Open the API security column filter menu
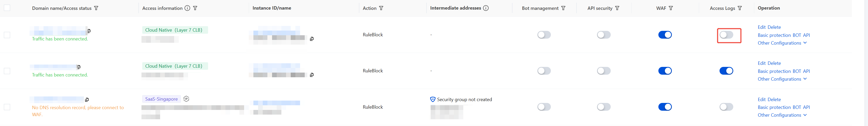 tap(617, 8)
